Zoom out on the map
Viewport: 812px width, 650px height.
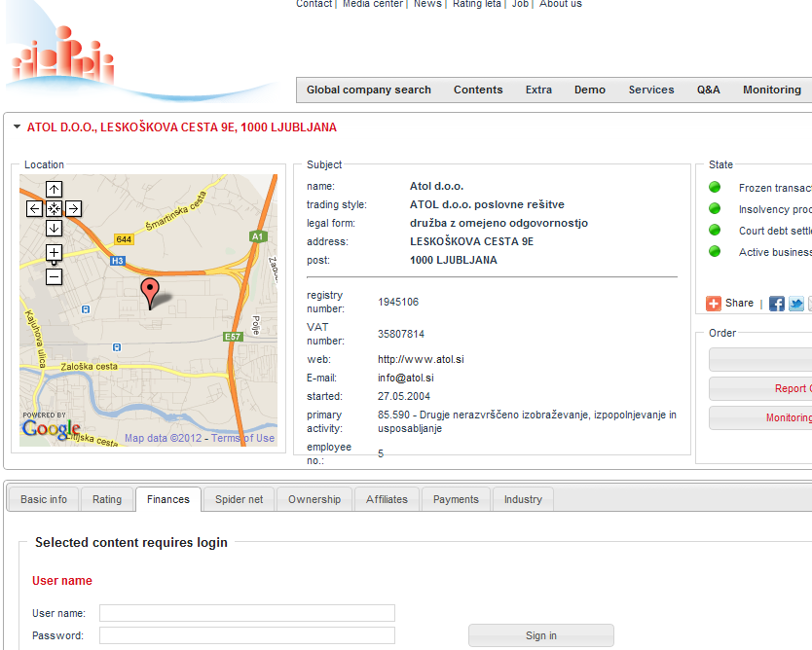coord(55,276)
